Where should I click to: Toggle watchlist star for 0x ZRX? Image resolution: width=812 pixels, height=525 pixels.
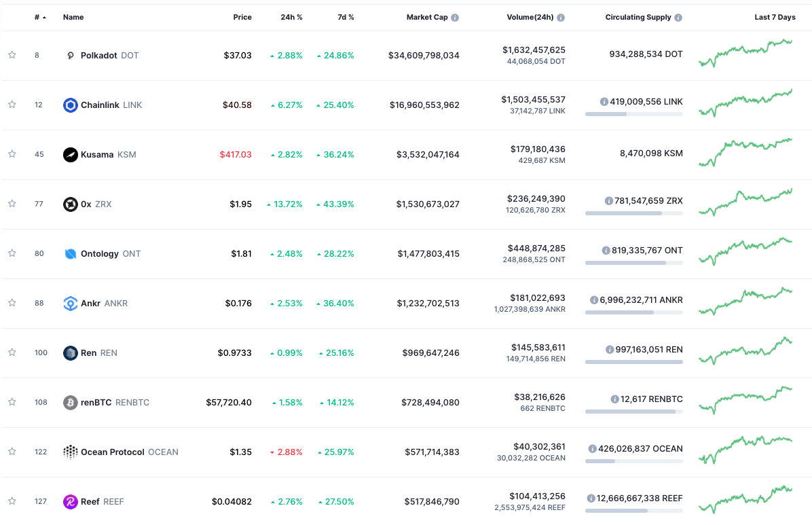pyautogui.click(x=12, y=204)
